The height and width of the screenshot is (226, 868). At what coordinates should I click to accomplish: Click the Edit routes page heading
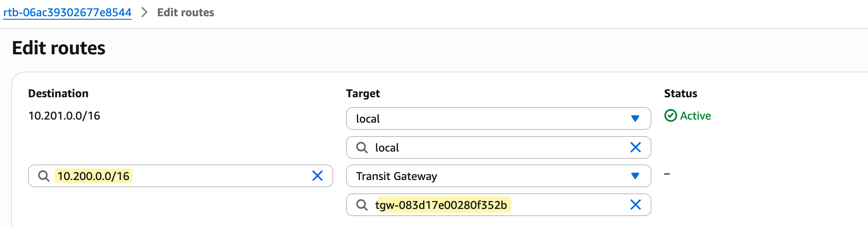[59, 48]
